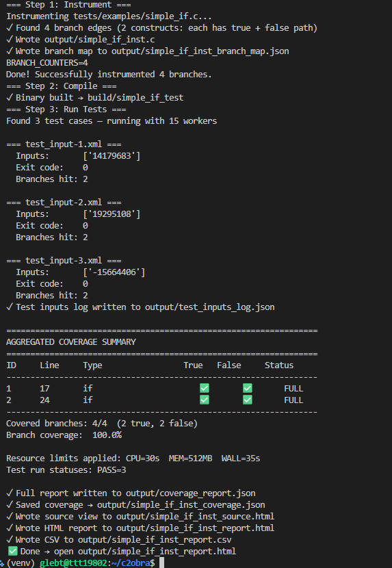Click the False checkmark for branch line 24

pos(248,400)
